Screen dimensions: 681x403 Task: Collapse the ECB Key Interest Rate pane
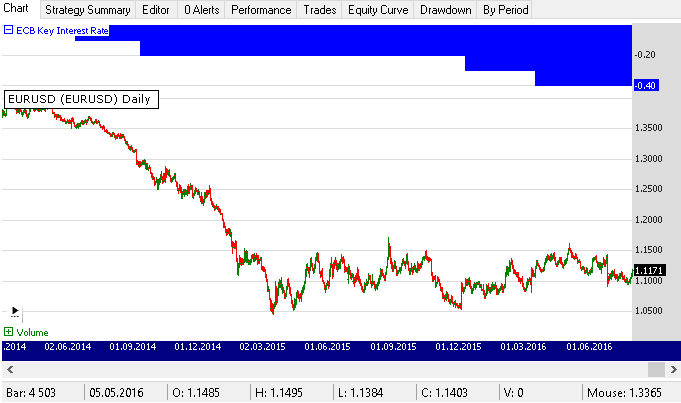9,30
